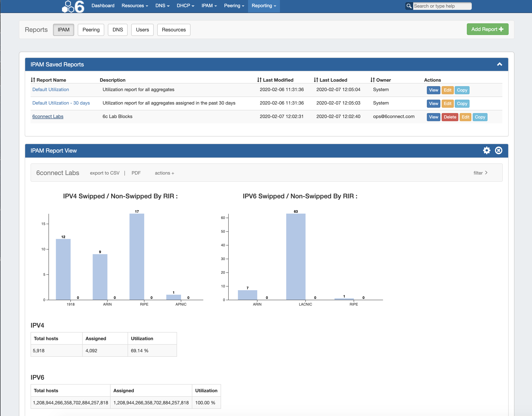Switch to the DNS reports tab
This screenshot has height=416, width=532.
click(117, 30)
